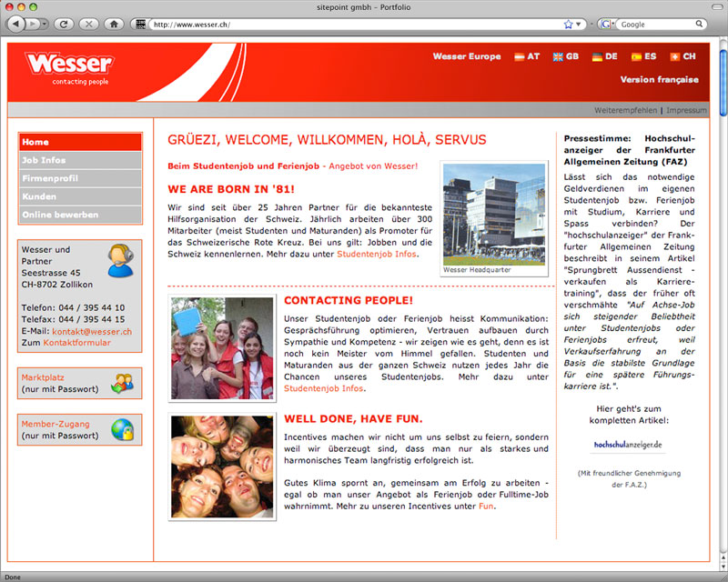Bookmark this page with the star icon
The width and height of the screenshot is (728, 582).
(568, 25)
